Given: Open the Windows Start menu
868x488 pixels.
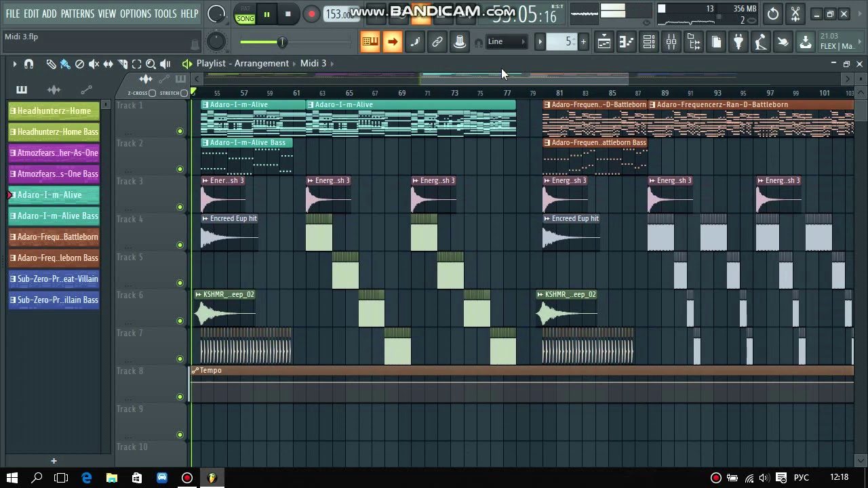Looking at the screenshot, I should [12, 478].
